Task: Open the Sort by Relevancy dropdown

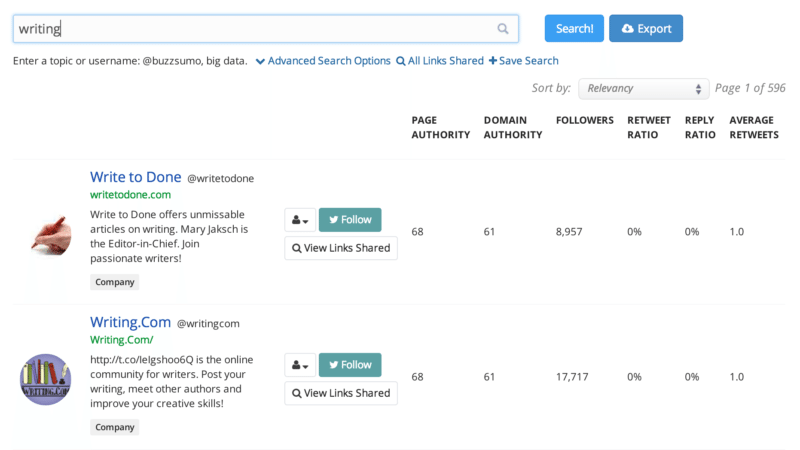Action: tap(643, 89)
